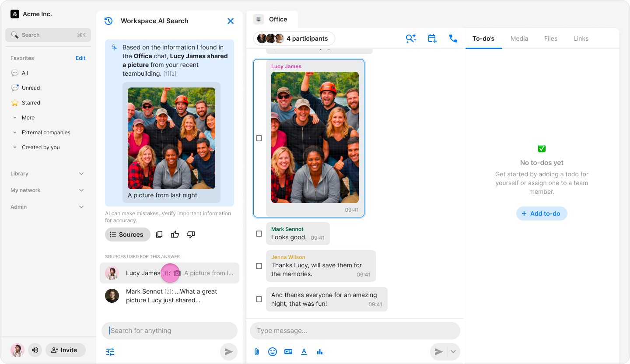The height and width of the screenshot is (364, 630).
Task: Open search history clock icon
Action: pyautogui.click(x=108, y=21)
